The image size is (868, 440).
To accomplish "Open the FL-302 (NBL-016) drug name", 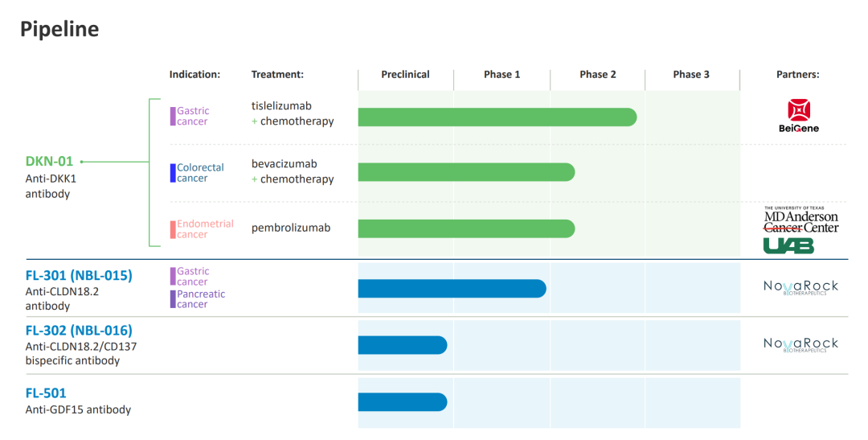I will pos(79,331).
